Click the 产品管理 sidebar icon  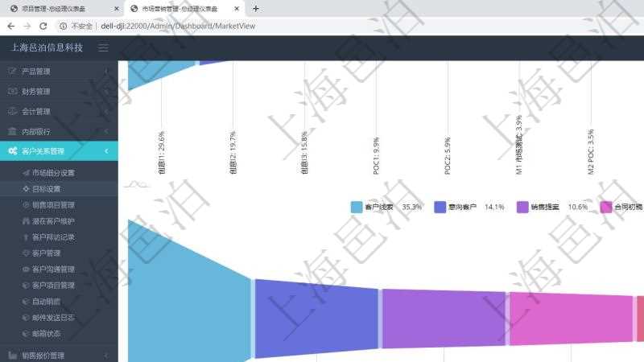[x=12, y=72]
